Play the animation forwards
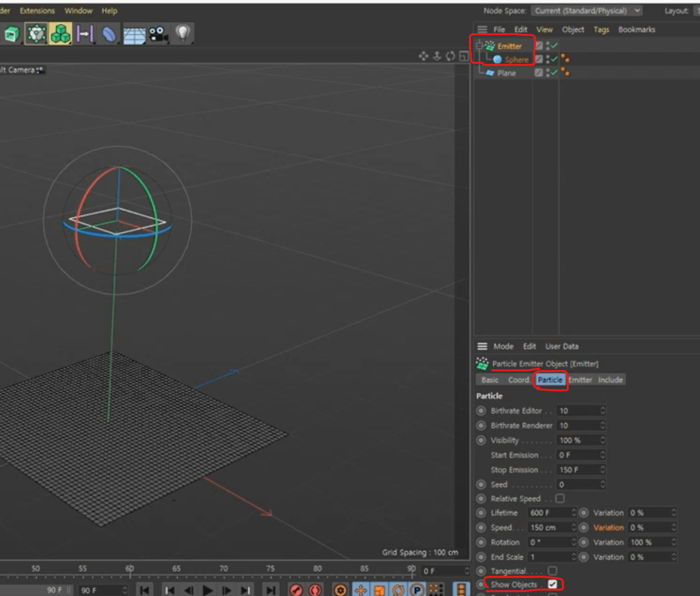700x596 pixels. click(x=207, y=590)
